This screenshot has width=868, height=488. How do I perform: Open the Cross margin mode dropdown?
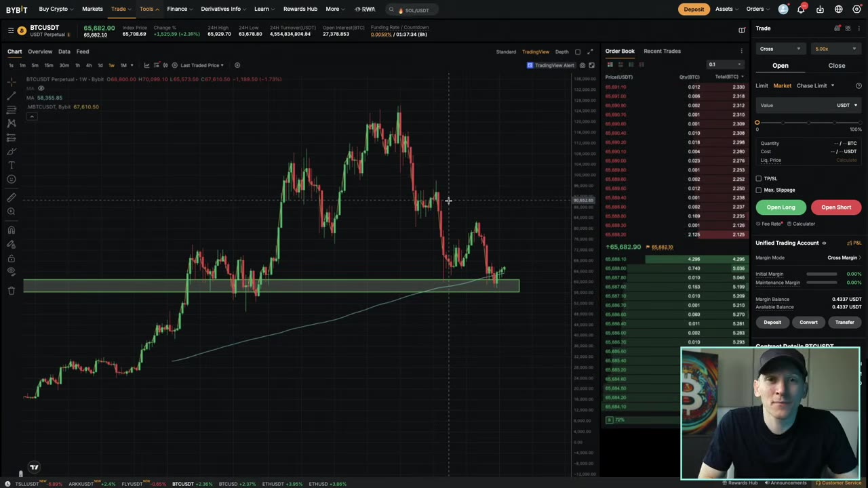pyautogui.click(x=780, y=49)
